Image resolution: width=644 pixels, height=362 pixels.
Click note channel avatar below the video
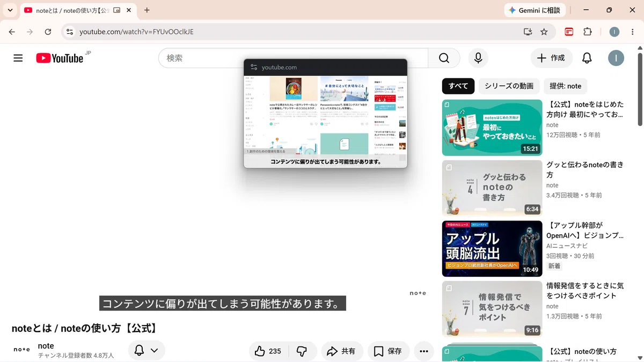point(21,350)
